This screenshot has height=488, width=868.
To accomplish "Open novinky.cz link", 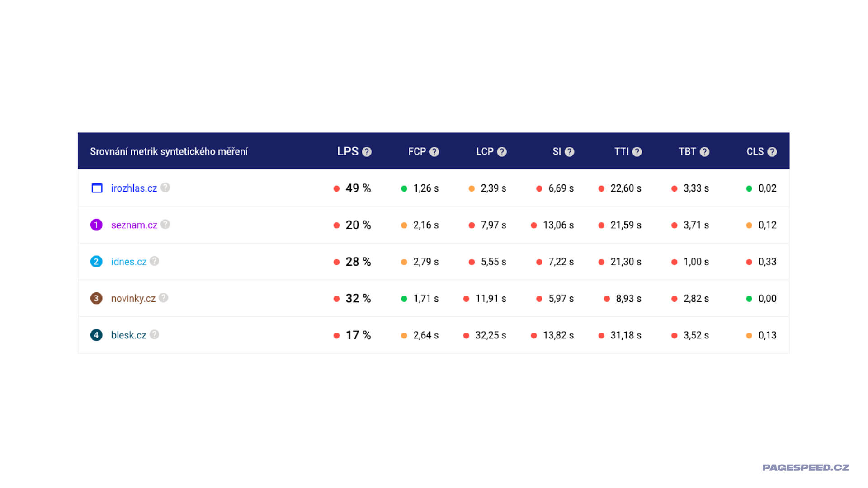I will coord(133,299).
